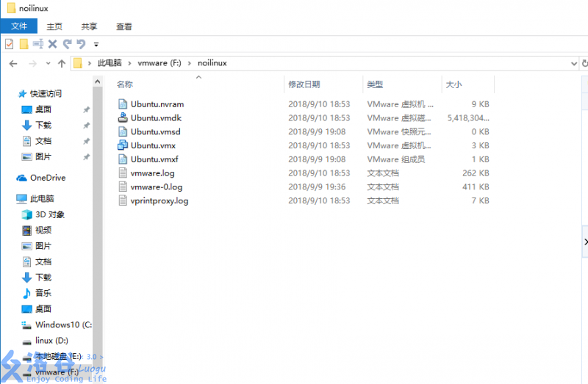
Task: Click the 3D 对象 cube icon
Action: (x=26, y=214)
